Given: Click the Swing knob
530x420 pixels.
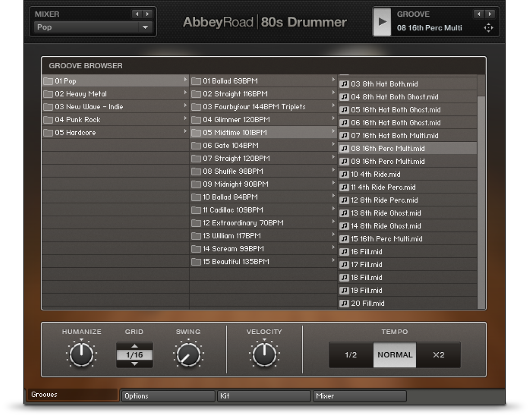Looking at the screenshot, I should pos(188,354).
